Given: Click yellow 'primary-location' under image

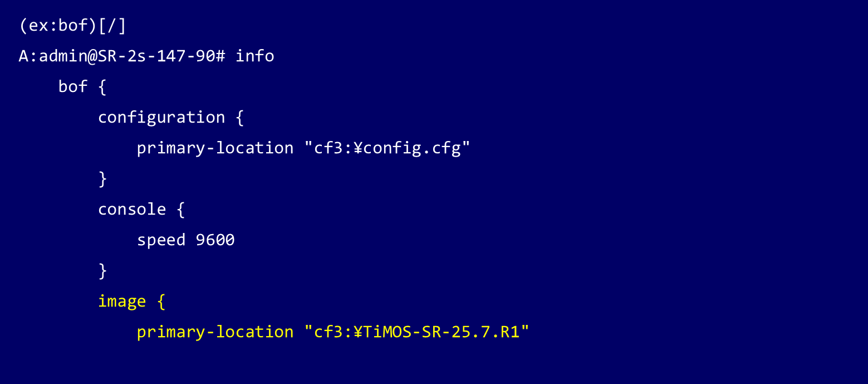Looking at the screenshot, I should coord(215,332).
